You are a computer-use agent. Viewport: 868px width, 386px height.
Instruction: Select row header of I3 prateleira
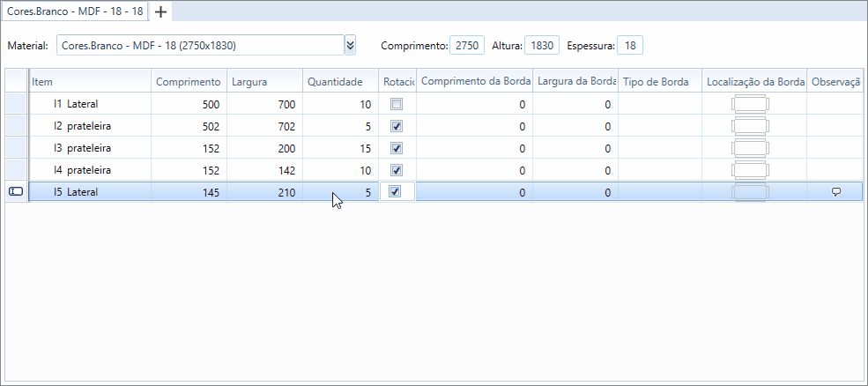tap(16, 148)
